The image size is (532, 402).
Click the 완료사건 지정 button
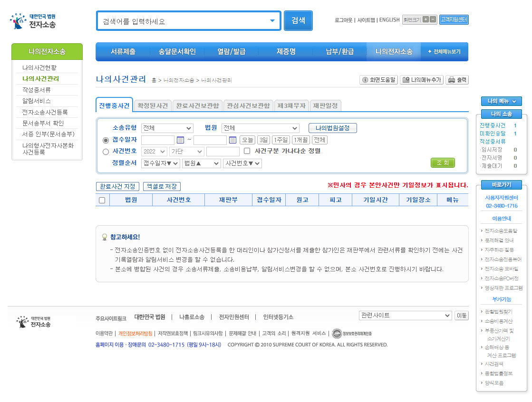(x=117, y=187)
